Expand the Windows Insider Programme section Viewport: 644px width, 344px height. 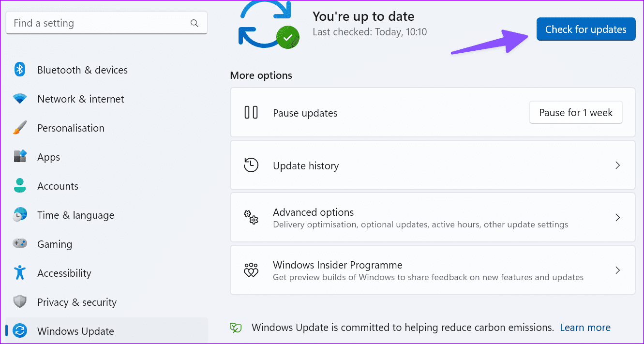[617, 270]
